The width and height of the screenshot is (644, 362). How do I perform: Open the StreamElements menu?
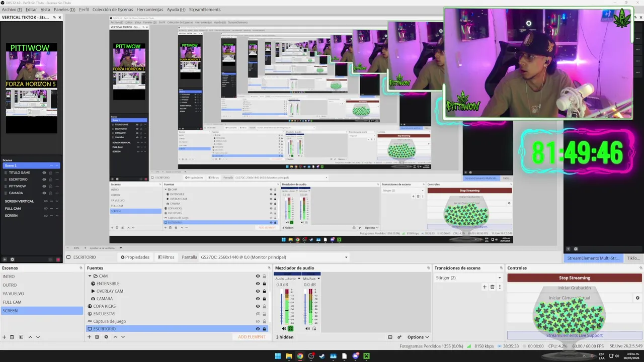(205, 10)
